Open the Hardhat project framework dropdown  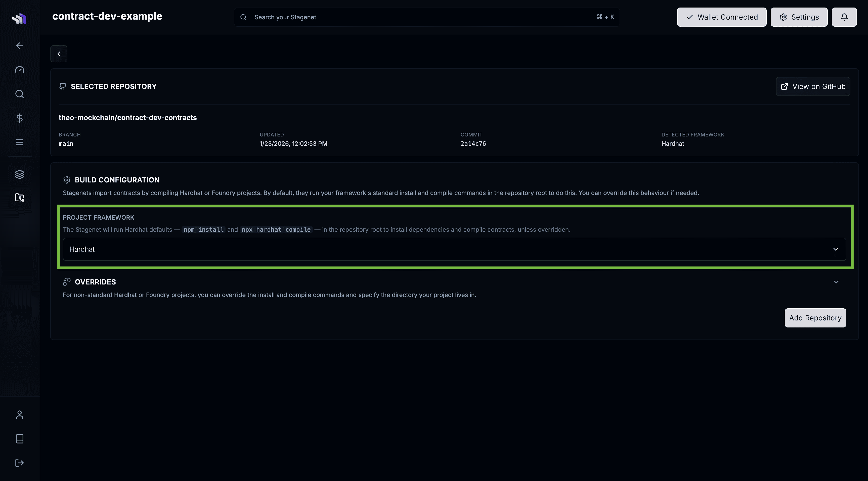454,249
